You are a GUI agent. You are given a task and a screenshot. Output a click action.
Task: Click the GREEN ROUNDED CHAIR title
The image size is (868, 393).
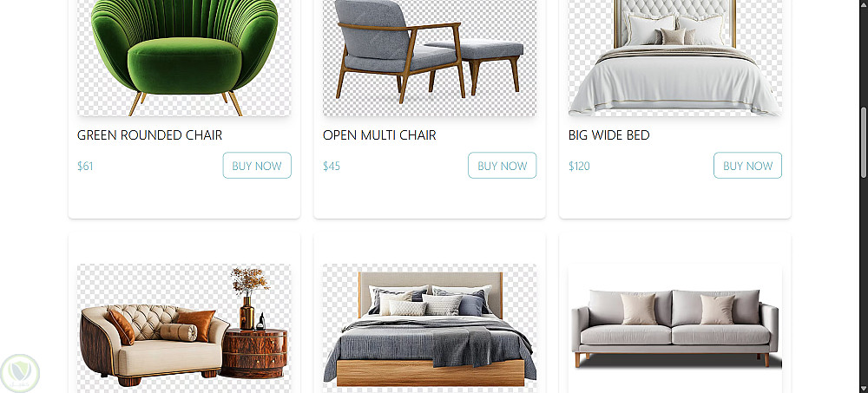[149, 135]
